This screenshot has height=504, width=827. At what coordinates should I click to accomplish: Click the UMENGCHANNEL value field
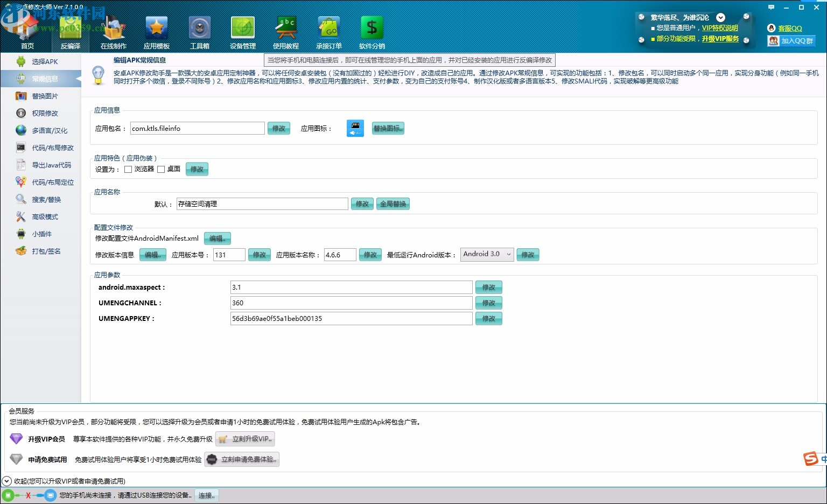[352, 303]
